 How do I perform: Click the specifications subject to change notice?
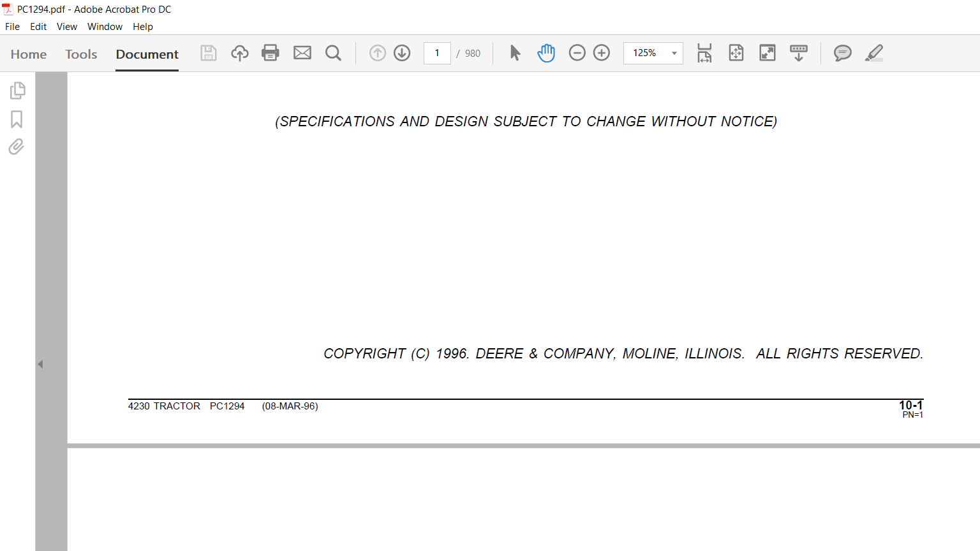[526, 121]
